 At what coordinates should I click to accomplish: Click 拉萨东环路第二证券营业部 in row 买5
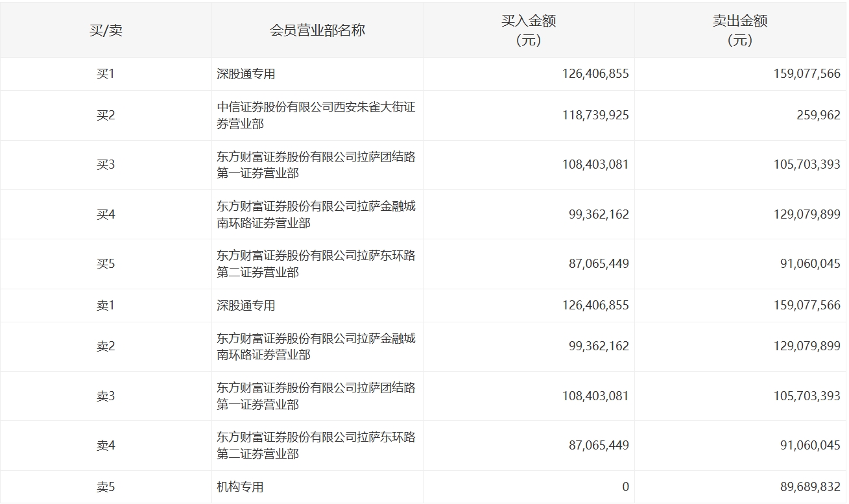(316, 264)
